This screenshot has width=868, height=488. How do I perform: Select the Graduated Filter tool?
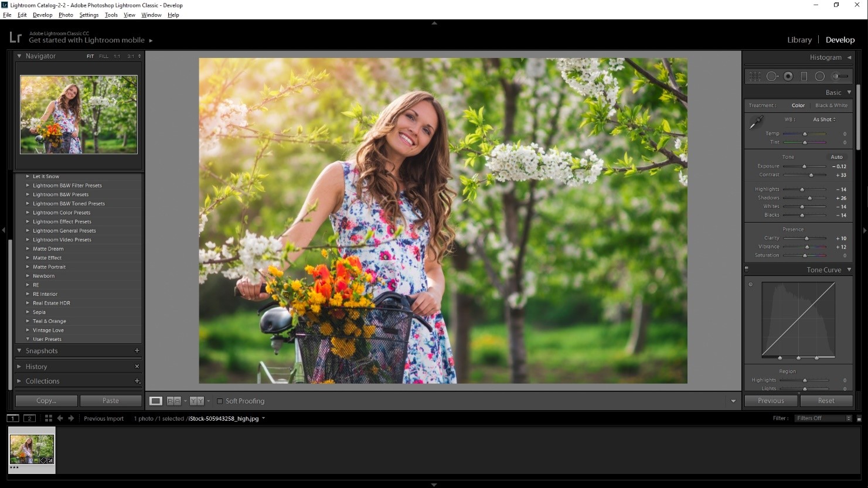coord(804,76)
